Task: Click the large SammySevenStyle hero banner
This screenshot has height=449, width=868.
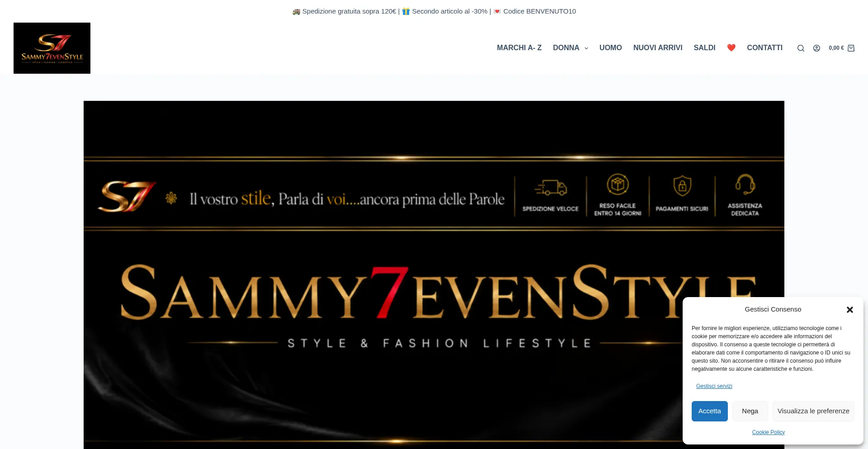Action: pyautogui.click(x=434, y=275)
